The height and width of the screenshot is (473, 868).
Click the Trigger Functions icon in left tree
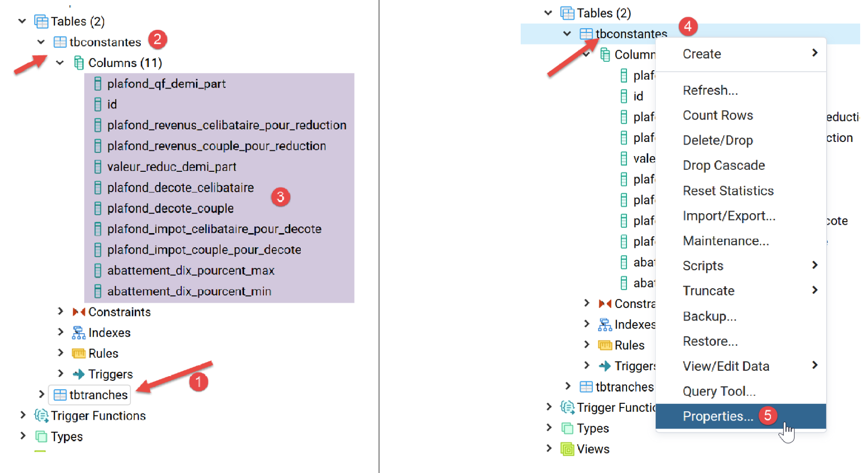41,416
